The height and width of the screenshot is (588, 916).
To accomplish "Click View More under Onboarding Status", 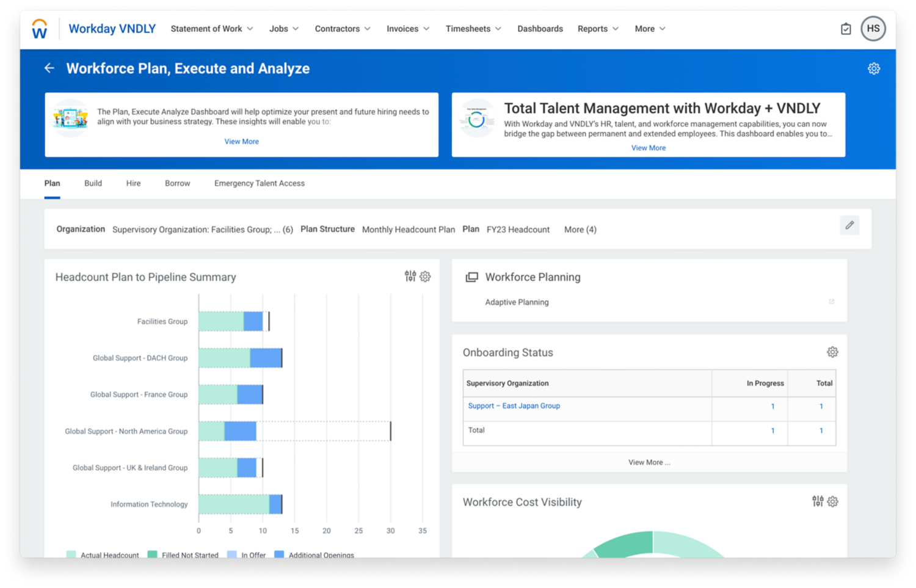I will (649, 462).
